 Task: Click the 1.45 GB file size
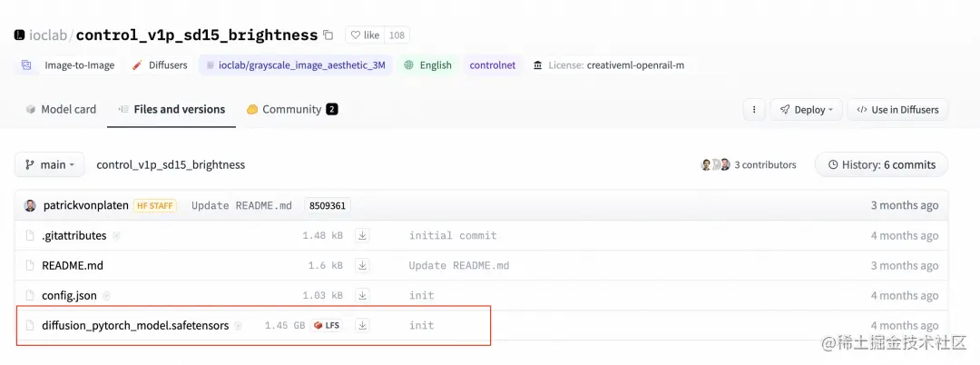pyautogui.click(x=284, y=326)
